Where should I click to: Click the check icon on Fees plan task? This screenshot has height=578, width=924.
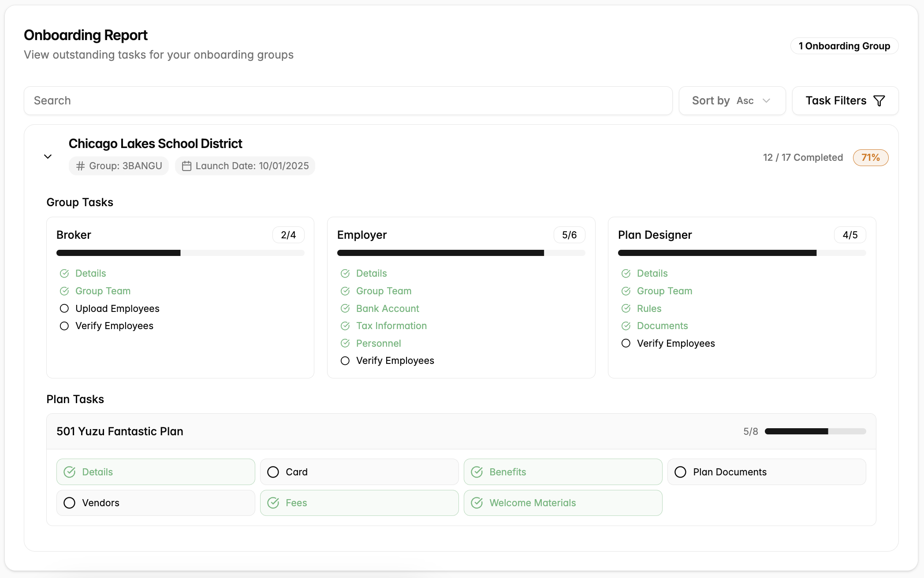click(x=273, y=503)
